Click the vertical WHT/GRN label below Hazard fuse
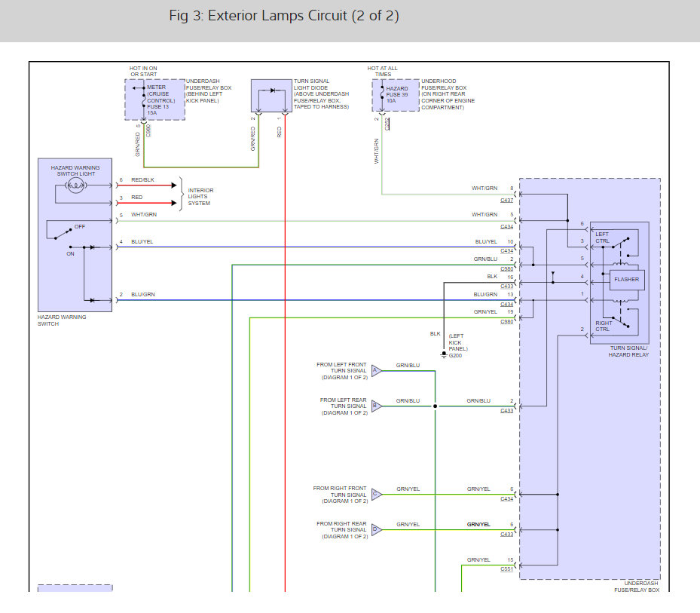700x613 pixels. pyautogui.click(x=376, y=151)
